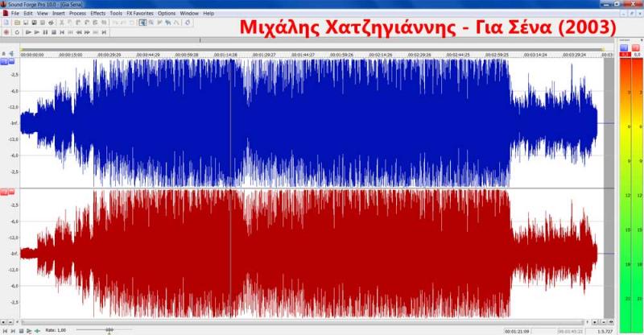Click the zoom ratio 1:3,727 field
The height and width of the screenshot is (335, 644).
pyautogui.click(x=605, y=331)
